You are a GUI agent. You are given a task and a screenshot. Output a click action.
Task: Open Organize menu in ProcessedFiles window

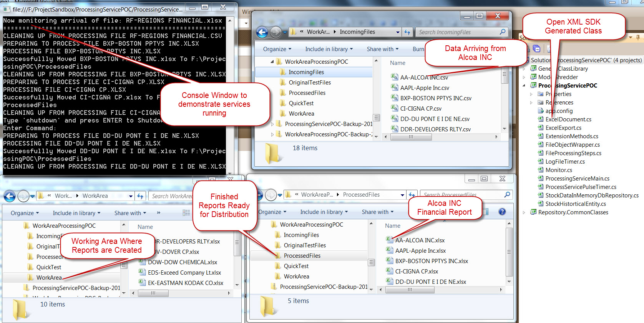tap(272, 212)
